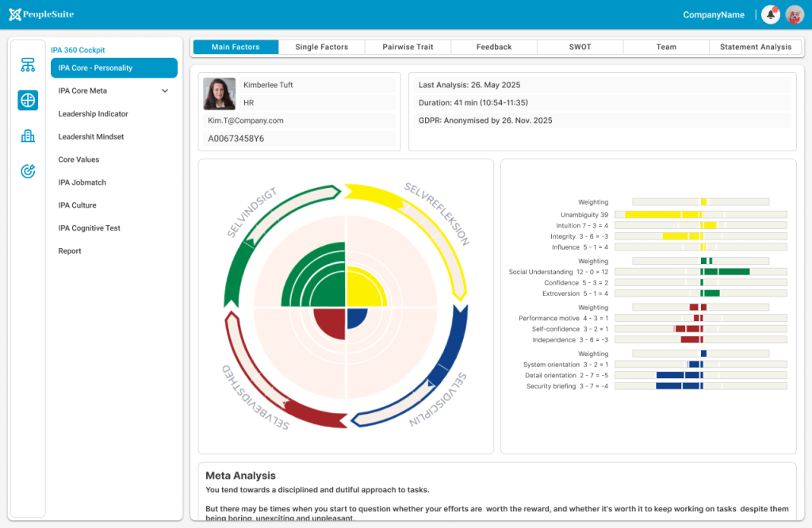The width and height of the screenshot is (812, 528).
Task: Select the Pairwise Trait tab
Action: [408, 47]
